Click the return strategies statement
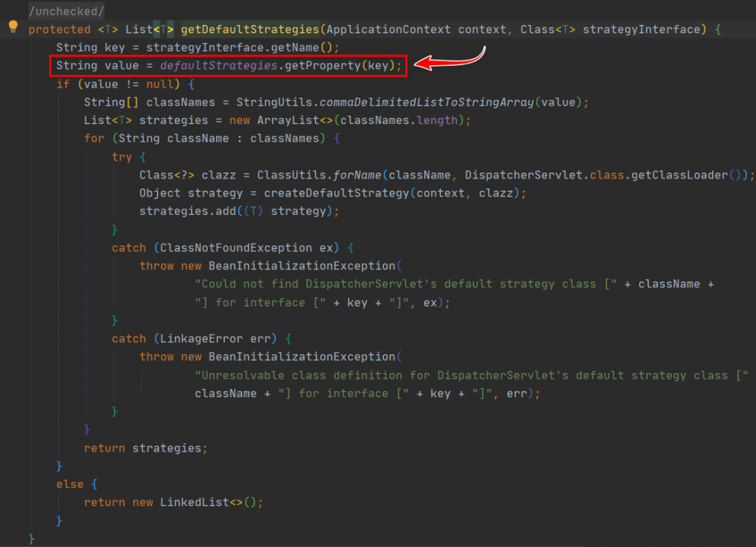Image resolution: width=756 pixels, height=547 pixels. coord(146,448)
